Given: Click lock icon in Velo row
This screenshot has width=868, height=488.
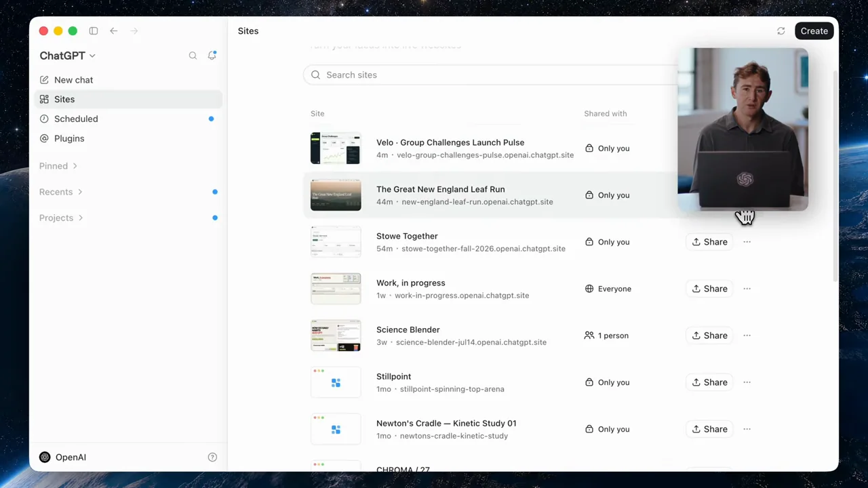Looking at the screenshot, I should point(589,148).
